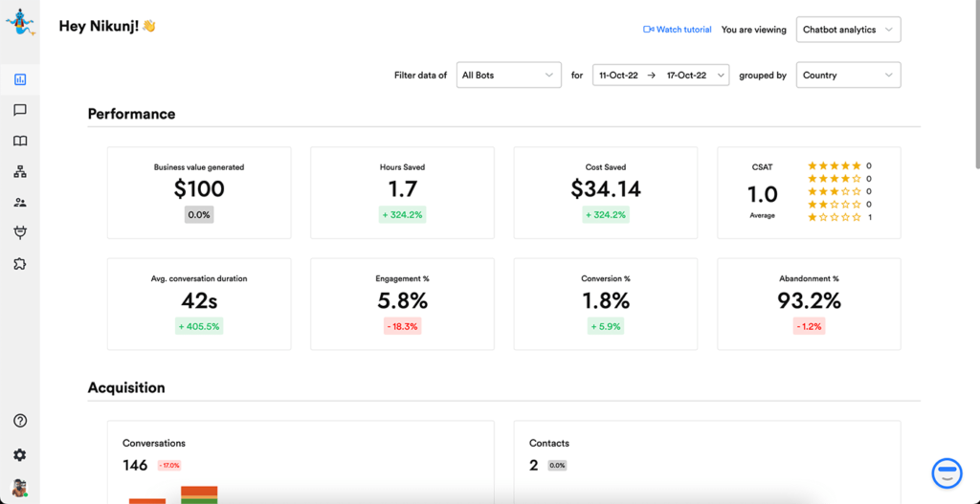Click the Business value generated card
The image size is (980, 504).
(199, 192)
